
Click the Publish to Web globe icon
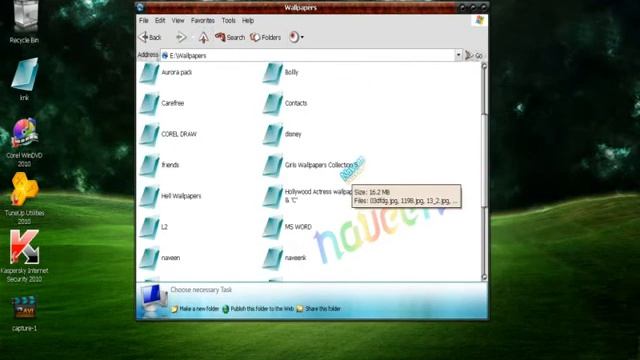pyautogui.click(x=225, y=309)
